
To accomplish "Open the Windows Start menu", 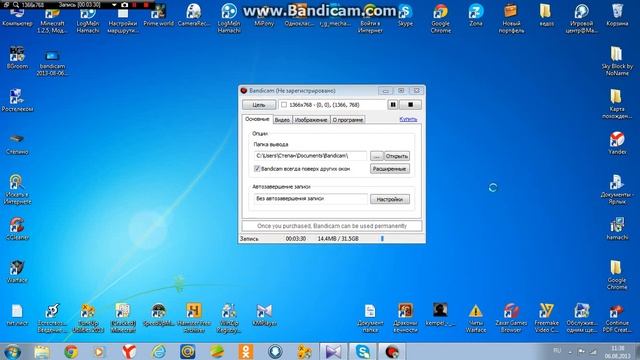I will coord(12,351).
